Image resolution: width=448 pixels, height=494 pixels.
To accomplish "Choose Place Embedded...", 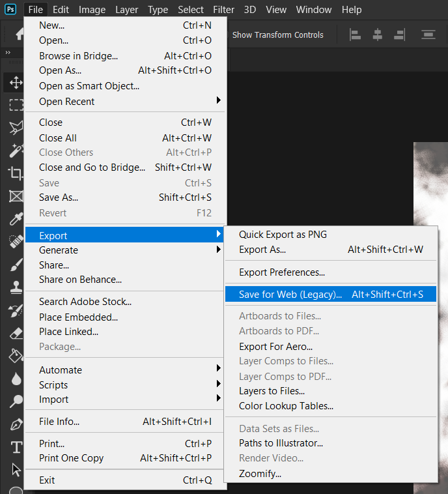I will tap(125, 317).
